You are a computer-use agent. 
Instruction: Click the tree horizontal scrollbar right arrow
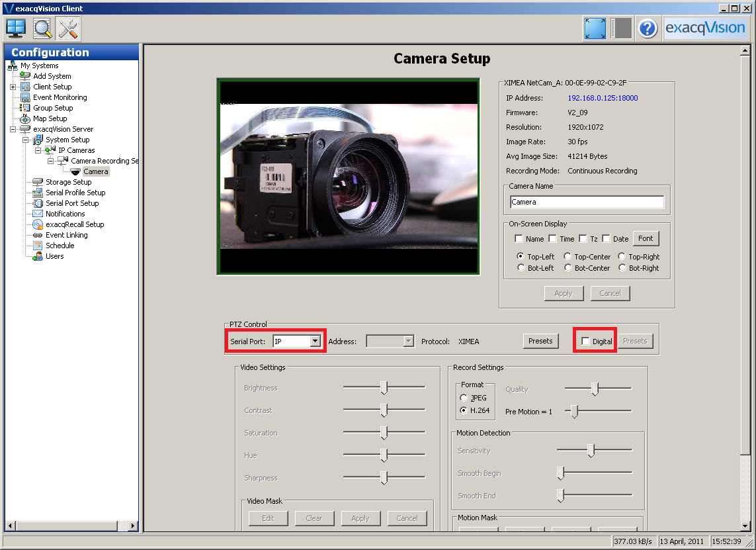133,526
